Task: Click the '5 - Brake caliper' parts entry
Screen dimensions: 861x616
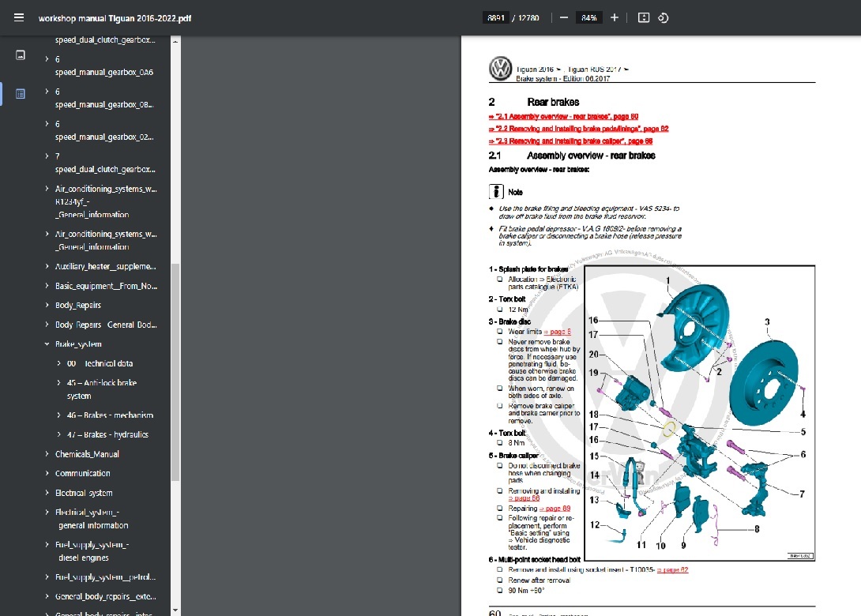Action: (x=513, y=455)
